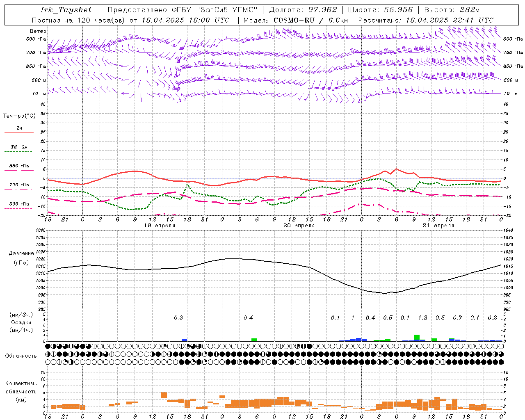
Task: Click the 500 гПа temperature legend entry
Action: coord(19,204)
